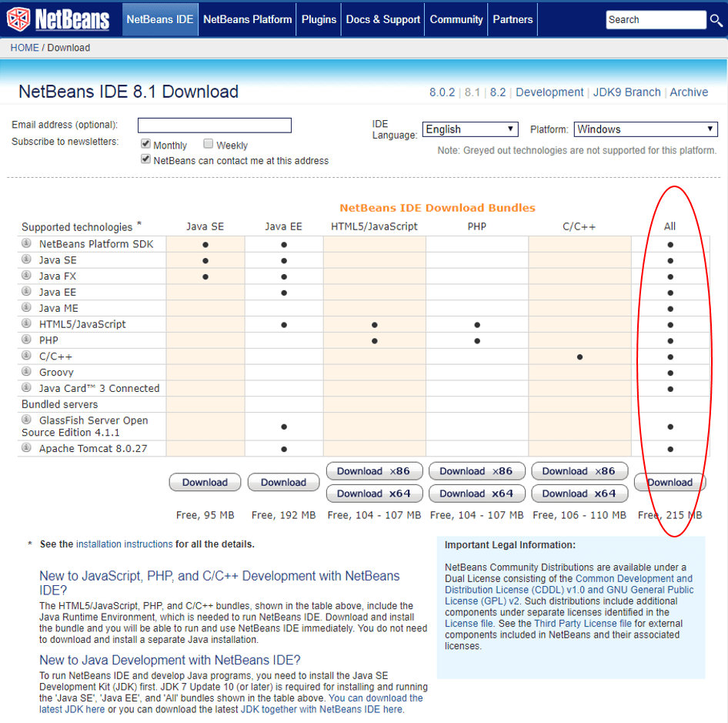Open the installation instructions link

tap(124, 544)
